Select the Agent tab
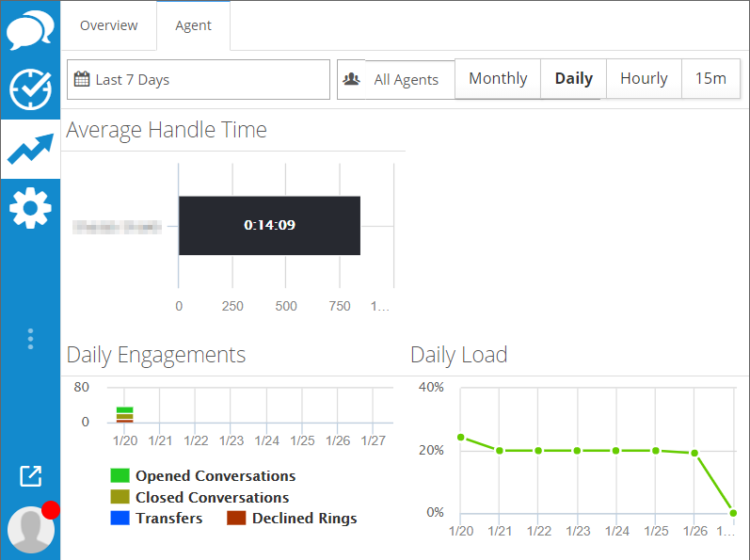750x560 pixels. (x=193, y=25)
